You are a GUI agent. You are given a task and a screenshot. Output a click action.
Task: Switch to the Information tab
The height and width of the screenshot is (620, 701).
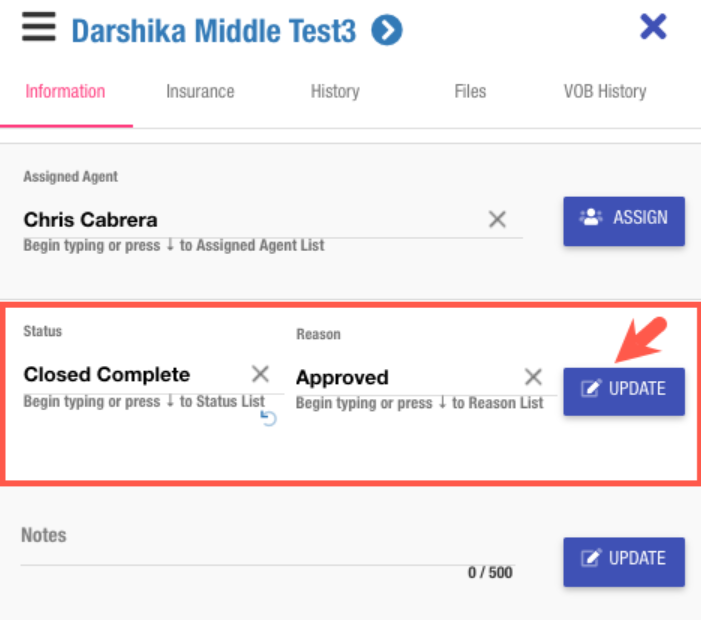[65, 92]
